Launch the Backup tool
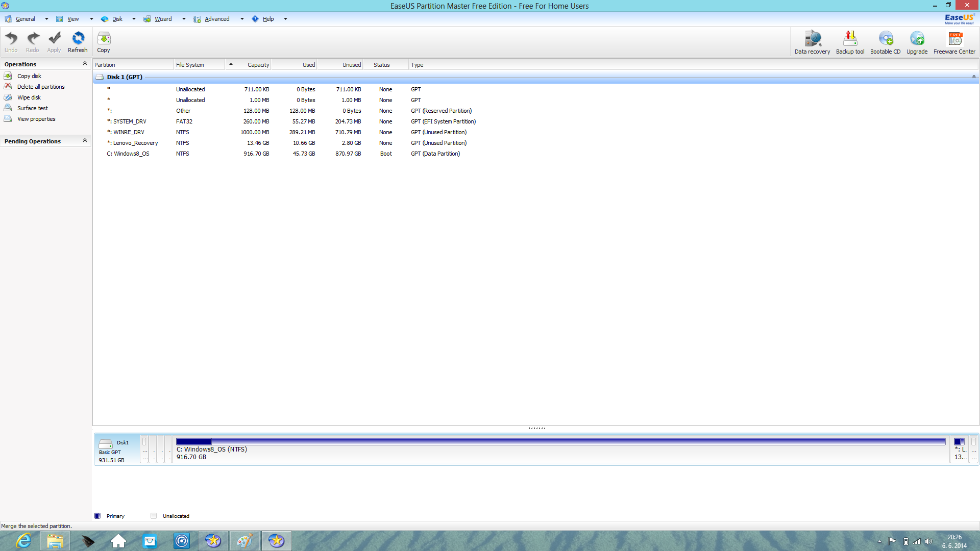The height and width of the screenshot is (551, 980). click(x=850, y=42)
